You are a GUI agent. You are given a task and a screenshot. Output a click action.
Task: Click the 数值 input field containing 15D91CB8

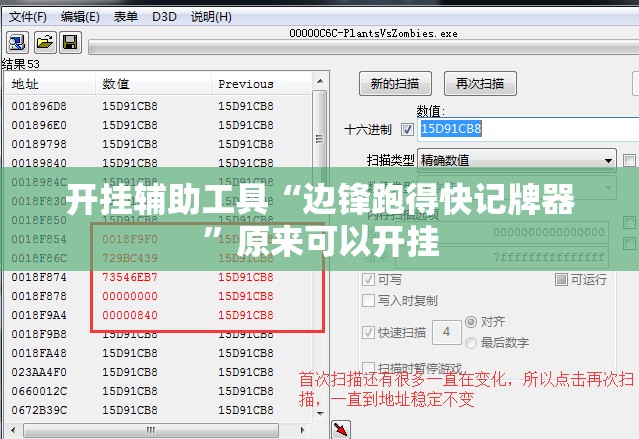[x=528, y=129]
